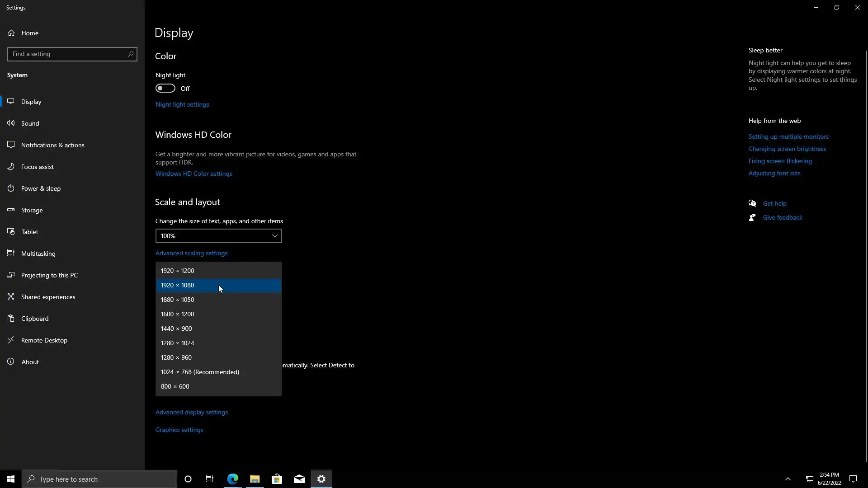Open File Explorer from taskbar
Screen dimensions: 868x488
pos(255,479)
